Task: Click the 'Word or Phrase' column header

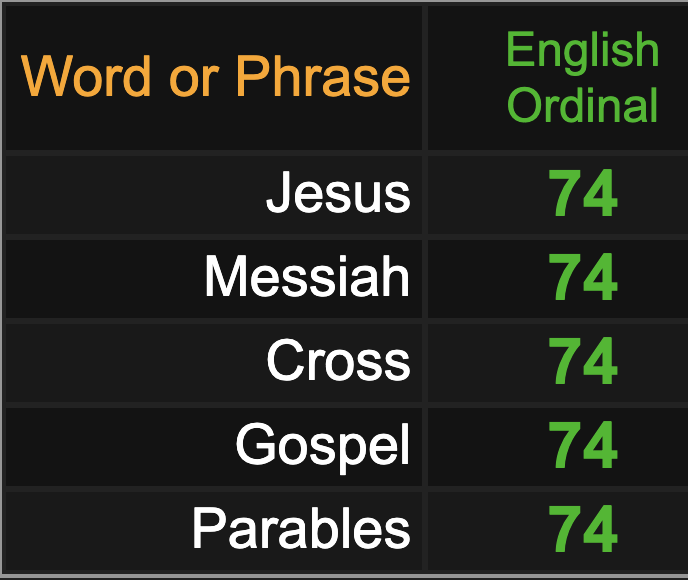Action: [x=215, y=76]
